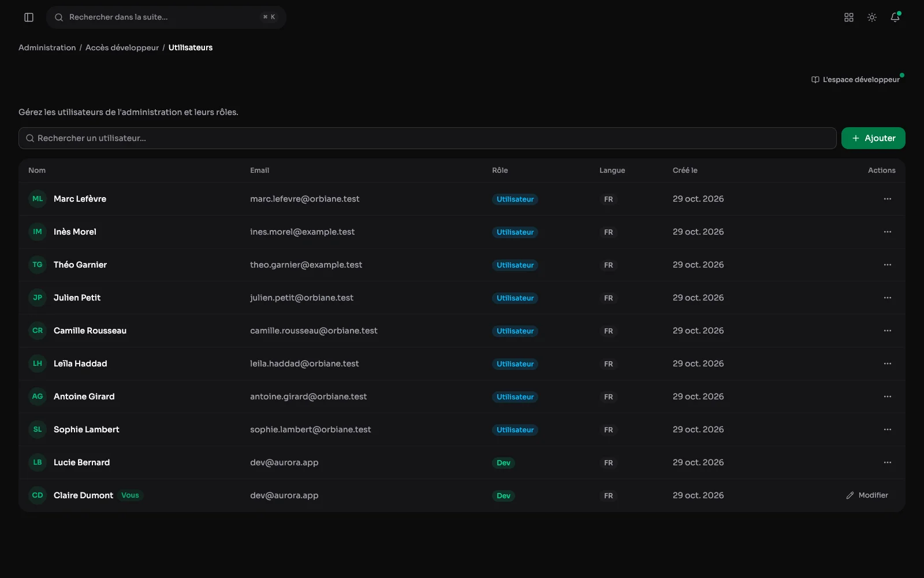
Task: Toggle the sidebar panel icon
Action: pos(29,17)
